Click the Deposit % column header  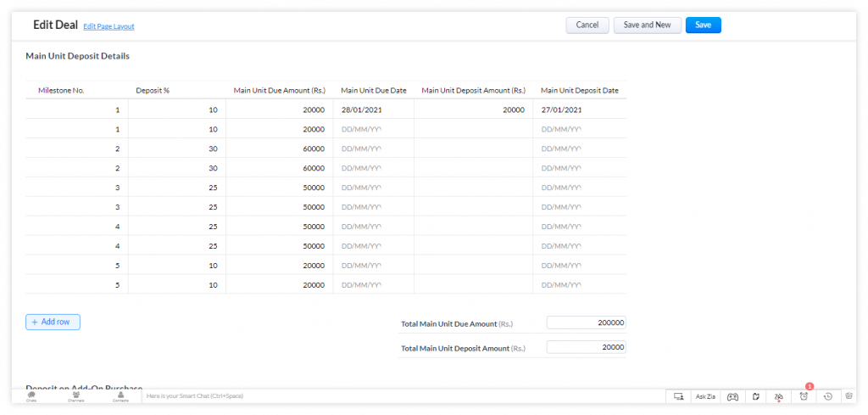(153, 90)
